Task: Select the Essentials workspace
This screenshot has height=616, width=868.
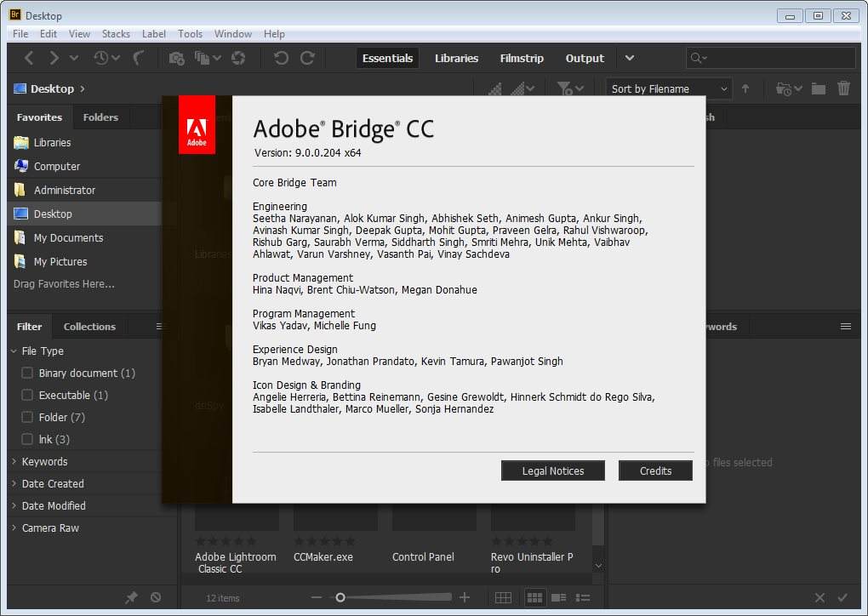Action: click(387, 58)
